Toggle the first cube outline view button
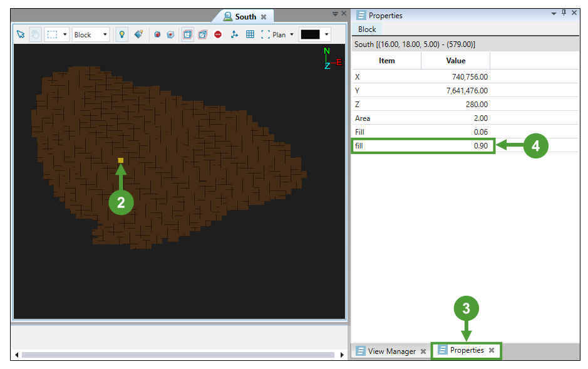Screen dimensions: 588x369 (187, 35)
